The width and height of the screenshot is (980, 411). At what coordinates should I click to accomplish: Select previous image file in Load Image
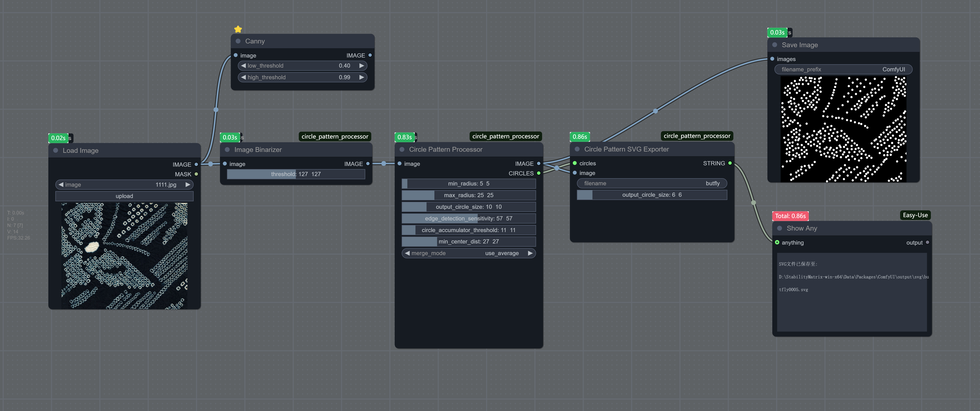click(61, 185)
